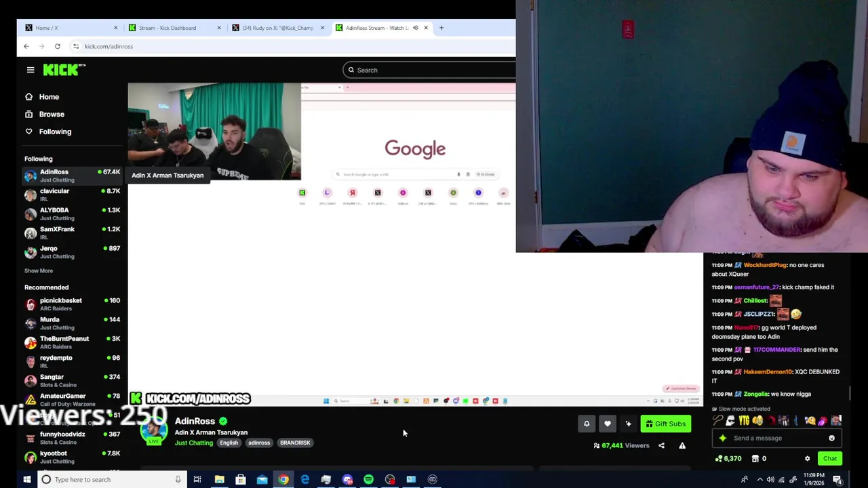Click the kick.com/adinross address bar
The image size is (868, 488).
(292, 46)
